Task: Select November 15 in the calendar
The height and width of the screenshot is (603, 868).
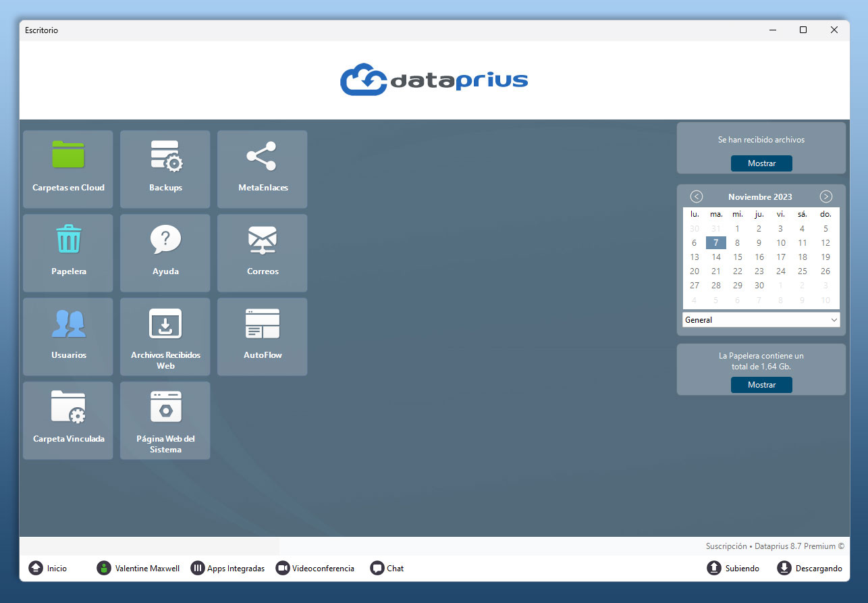Action: pos(738,257)
